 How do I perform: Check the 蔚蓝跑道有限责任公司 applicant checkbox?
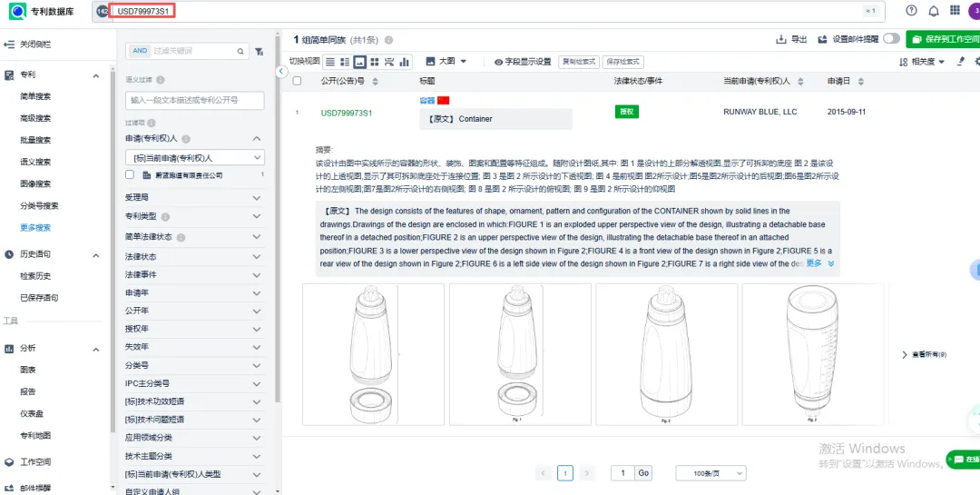(x=130, y=175)
